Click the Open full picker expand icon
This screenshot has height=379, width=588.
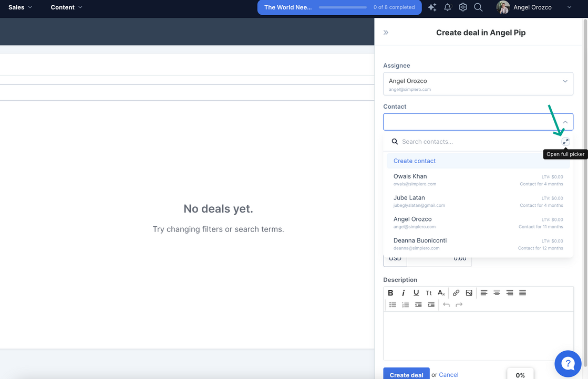pos(565,142)
